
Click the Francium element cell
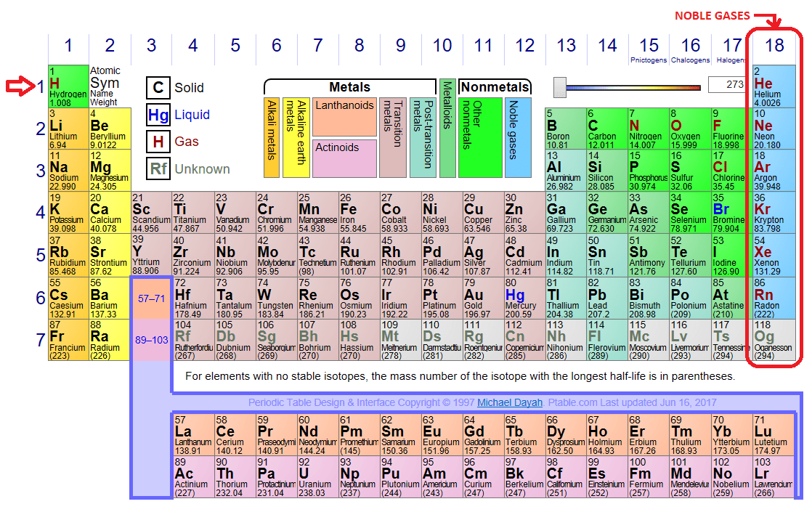pyautogui.click(x=68, y=340)
